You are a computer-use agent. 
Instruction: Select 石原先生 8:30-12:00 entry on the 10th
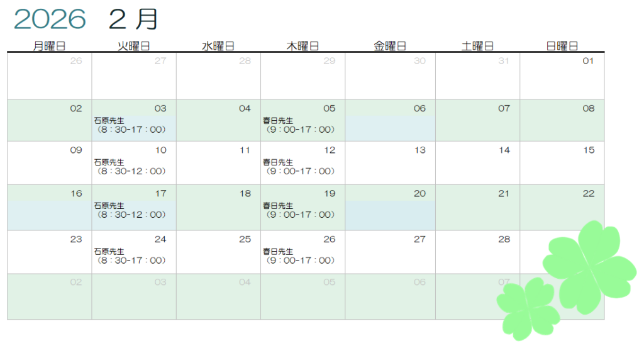pyautogui.click(x=130, y=167)
